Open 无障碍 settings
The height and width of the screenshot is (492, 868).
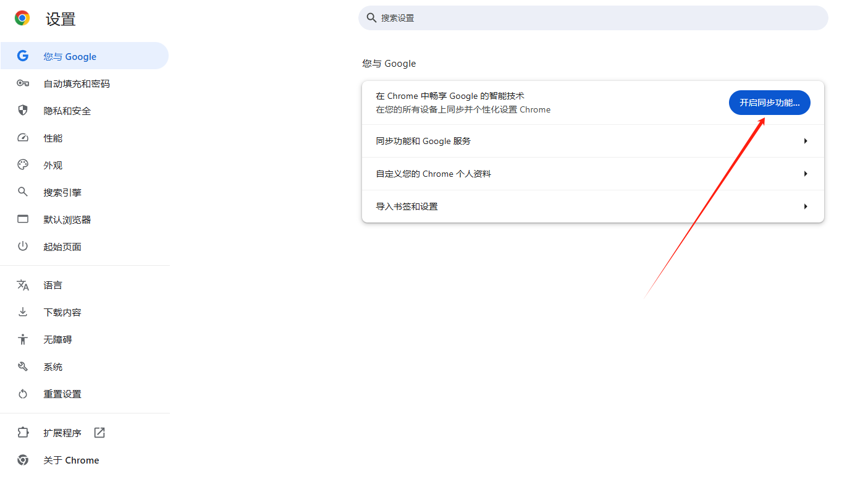pyautogui.click(x=84, y=339)
